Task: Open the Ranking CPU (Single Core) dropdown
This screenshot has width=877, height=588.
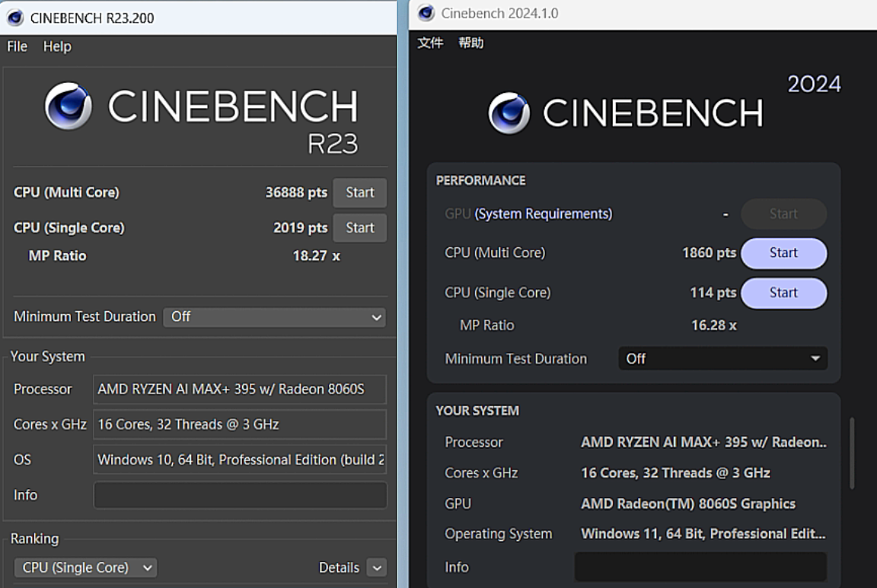Action: tap(85, 567)
